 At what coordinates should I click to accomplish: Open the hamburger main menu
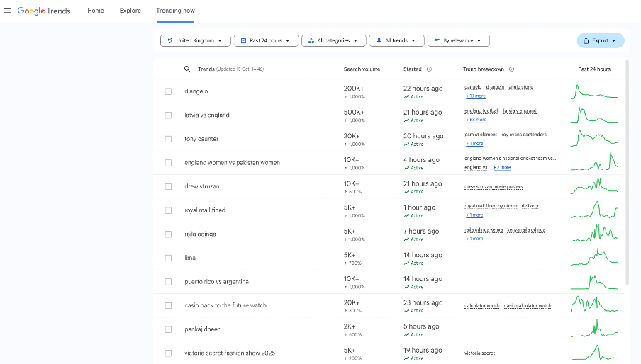7,11
